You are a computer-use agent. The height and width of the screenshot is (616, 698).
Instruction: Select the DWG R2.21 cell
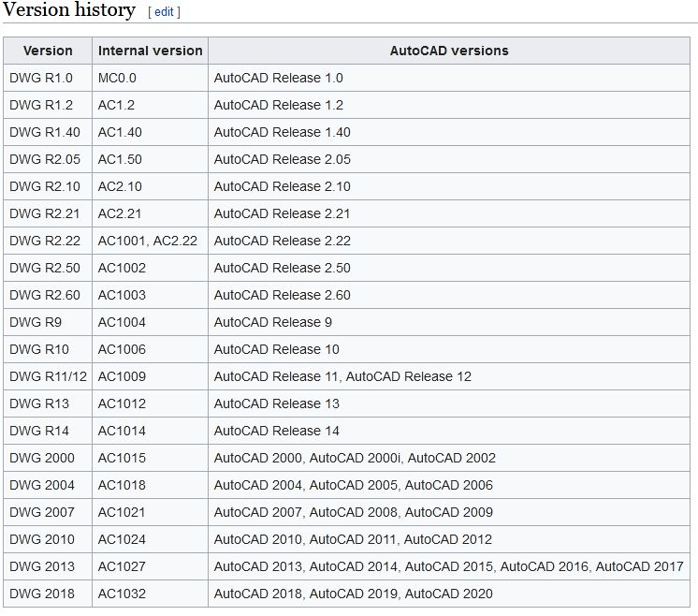[48, 213]
